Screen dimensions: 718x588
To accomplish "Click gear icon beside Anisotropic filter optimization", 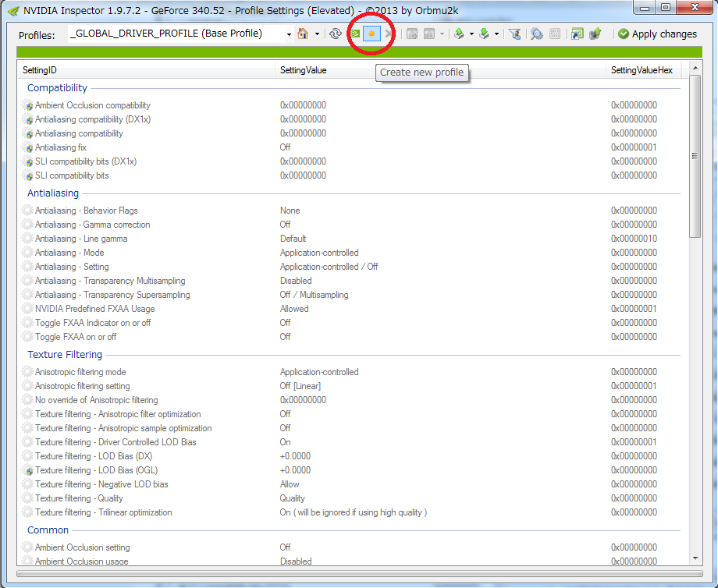I will (x=28, y=414).
